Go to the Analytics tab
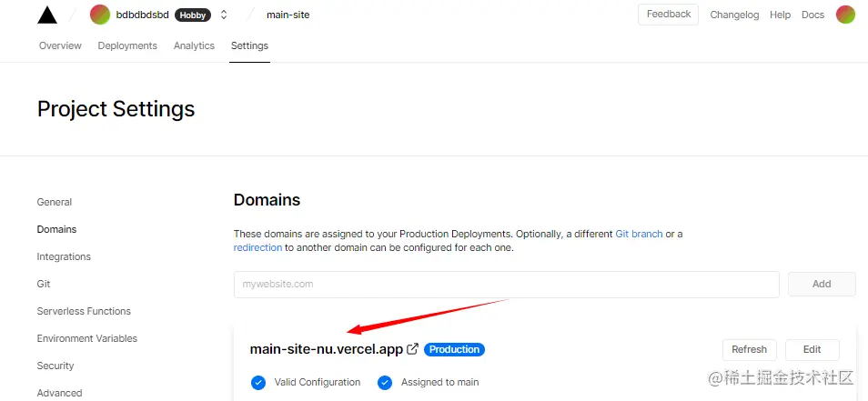This screenshot has width=868, height=401. tap(194, 45)
